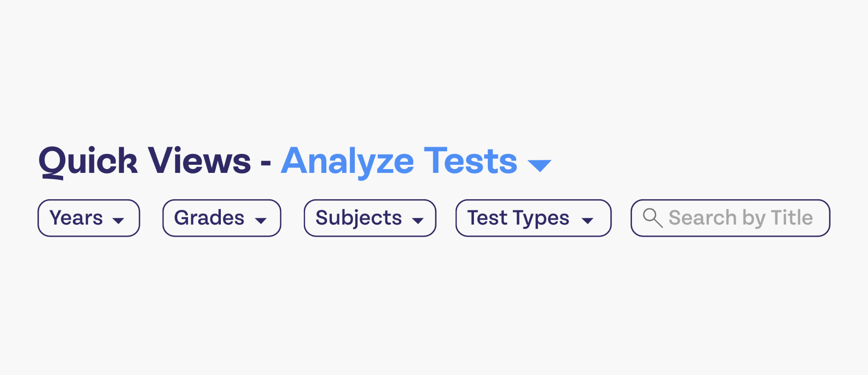Open the Analyze Tests quick view selector
The width and height of the screenshot is (868, 375).
398,161
